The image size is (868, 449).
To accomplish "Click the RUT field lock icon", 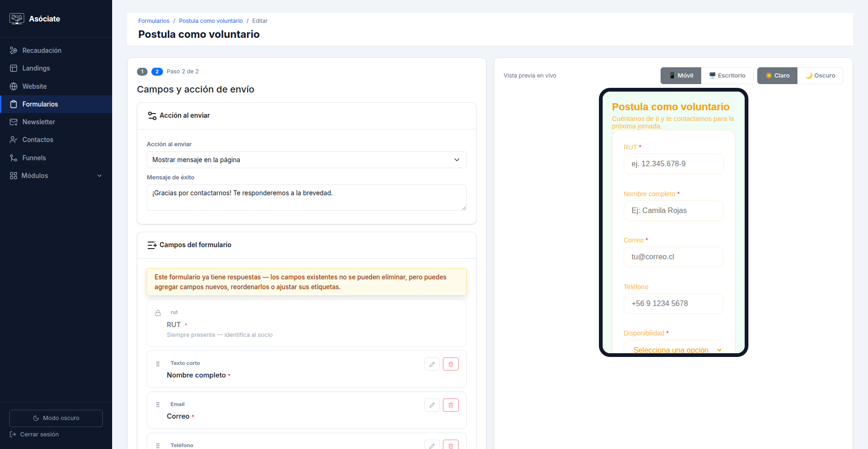I will click(158, 313).
